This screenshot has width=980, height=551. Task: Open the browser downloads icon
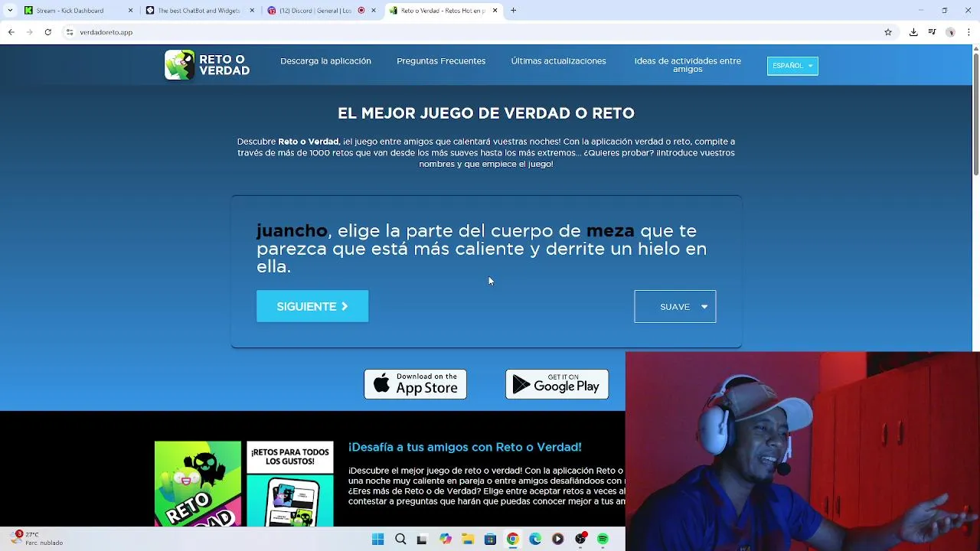[x=913, y=32]
